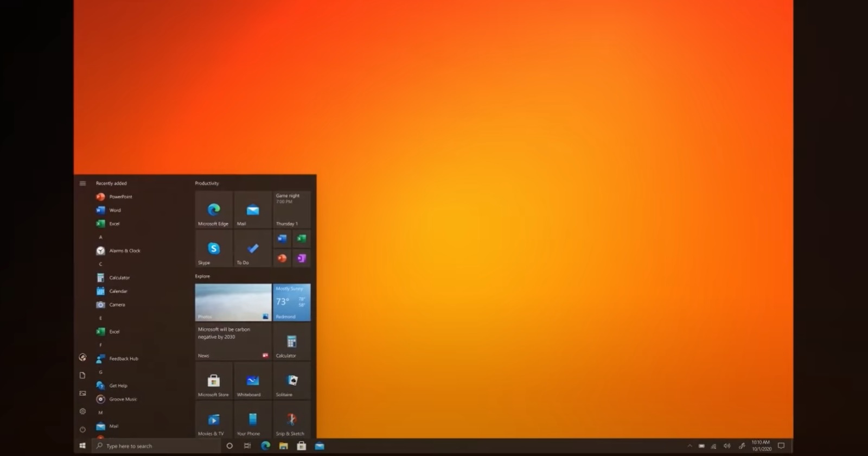This screenshot has height=456, width=868.
Task: Open the volume control in system tray
Action: pyautogui.click(x=727, y=446)
